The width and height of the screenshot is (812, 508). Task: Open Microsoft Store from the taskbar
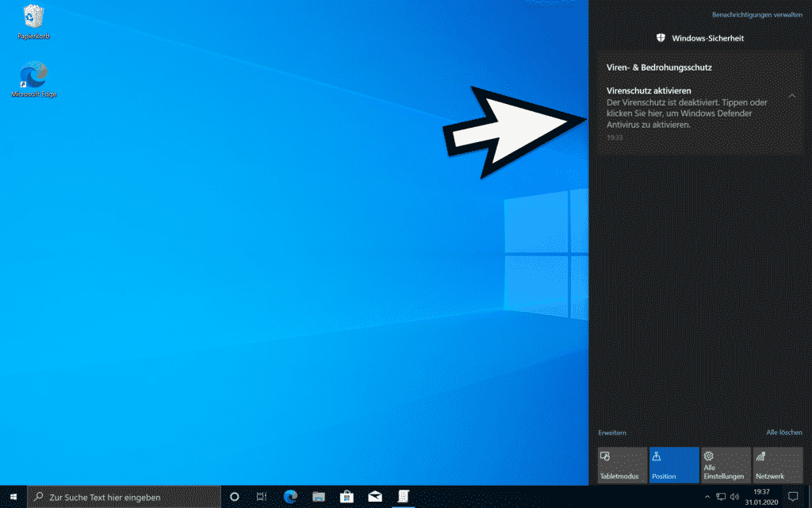(x=347, y=497)
